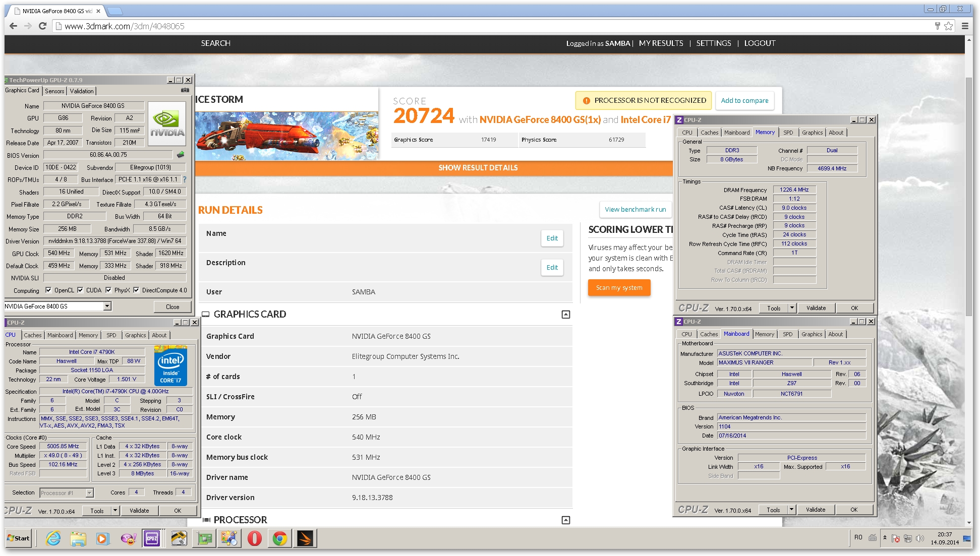This screenshot has width=980, height=556.
Task: Click the Windows Start button
Action: tap(19, 538)
